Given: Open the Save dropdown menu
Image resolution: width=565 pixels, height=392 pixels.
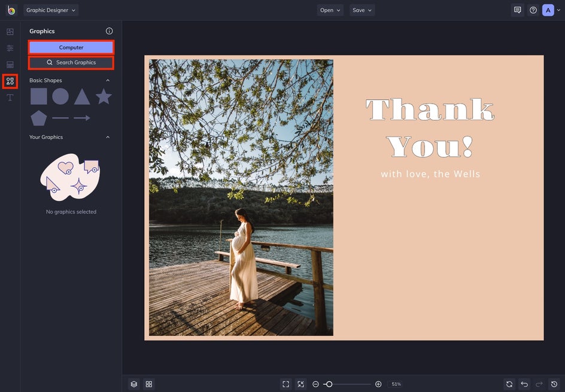Looking at the screenshot, I should point(362,10).
